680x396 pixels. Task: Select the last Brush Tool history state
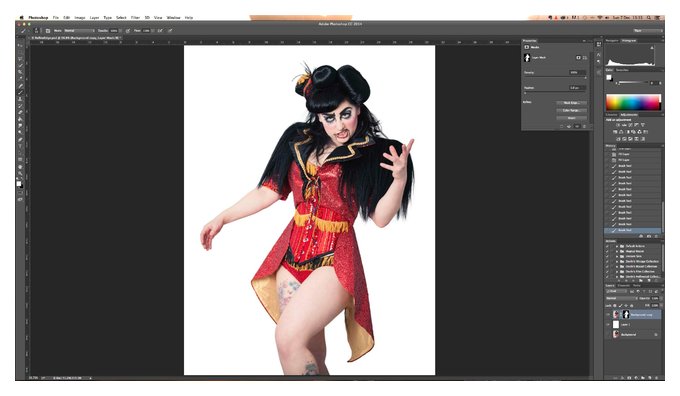pyautogui.click(x=633, y=230)
